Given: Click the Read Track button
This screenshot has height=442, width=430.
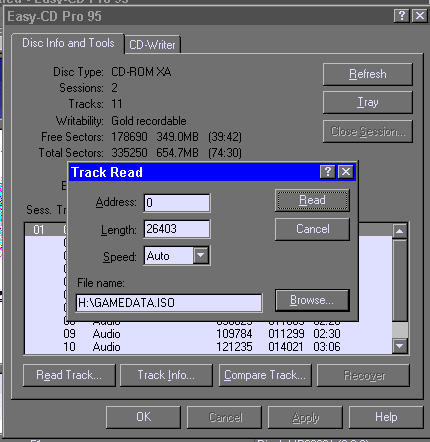Looking at the screenshot, I should (69, 375).
